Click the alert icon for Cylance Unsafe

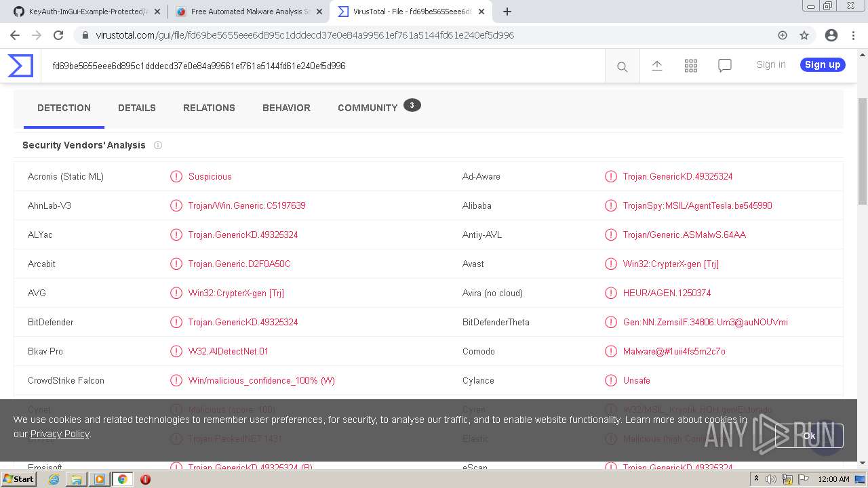click(611, 380)
